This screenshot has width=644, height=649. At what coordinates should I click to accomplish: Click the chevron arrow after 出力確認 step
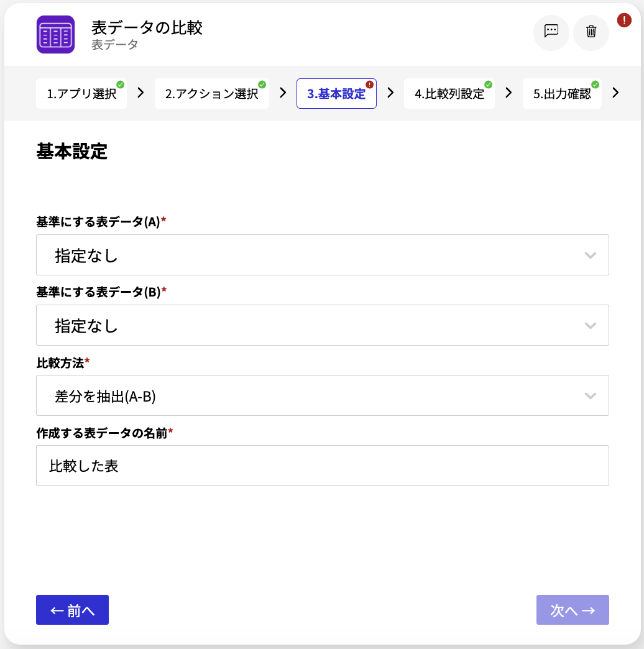615,93
